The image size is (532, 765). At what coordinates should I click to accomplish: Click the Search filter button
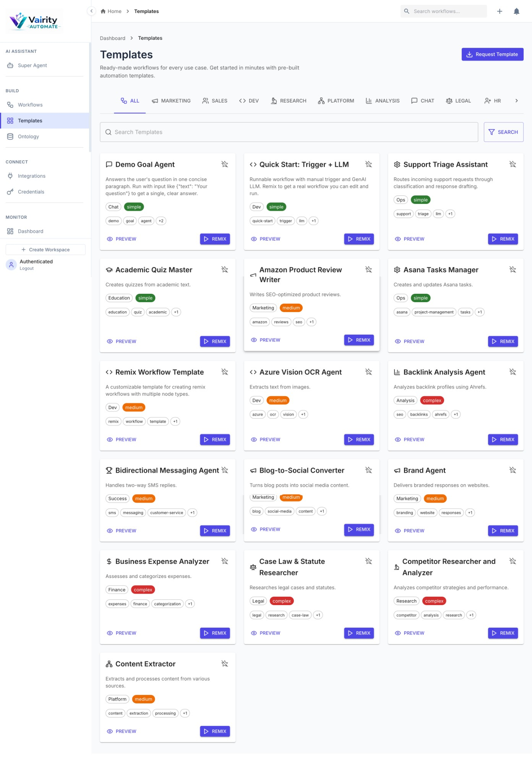click(x=503, y=132)
